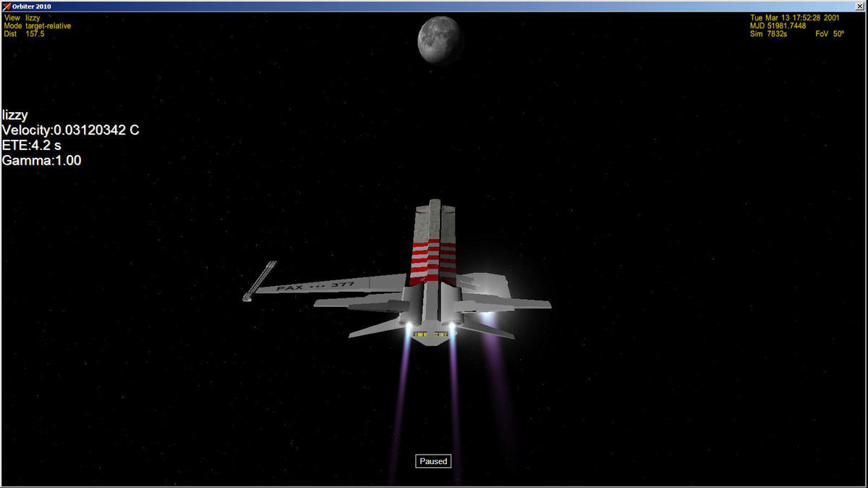This screenshot has width=868, height=488.
Task: Click the Paused indicator box
Action: (x=433, y=461)
